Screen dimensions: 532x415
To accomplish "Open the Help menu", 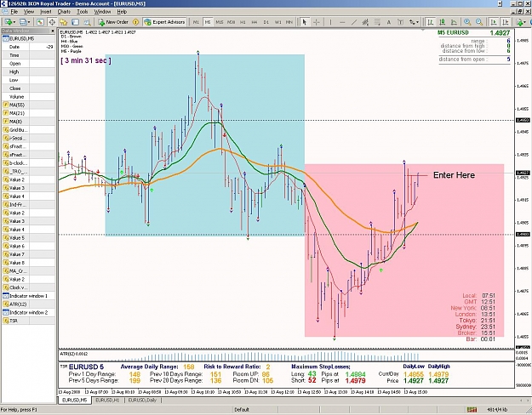I will tap(122, 12).
